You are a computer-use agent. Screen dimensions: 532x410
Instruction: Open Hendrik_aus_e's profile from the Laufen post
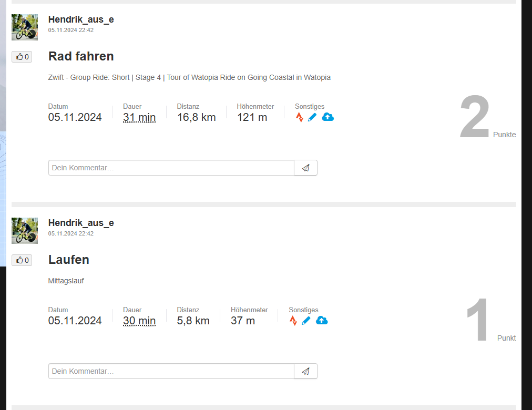click(x=81, y=223)
